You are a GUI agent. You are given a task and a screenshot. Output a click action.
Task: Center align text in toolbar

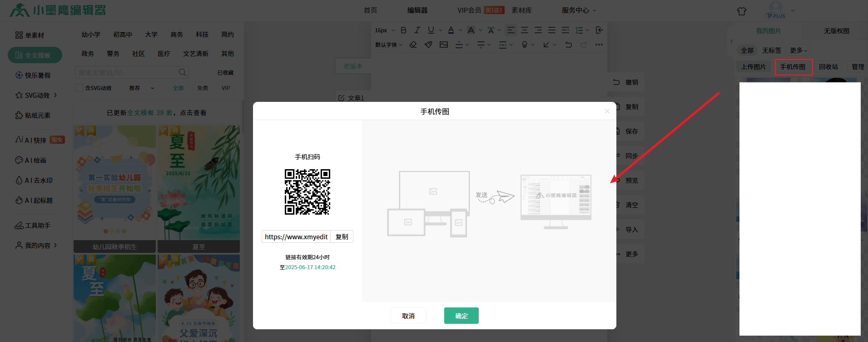pos(525,30)
